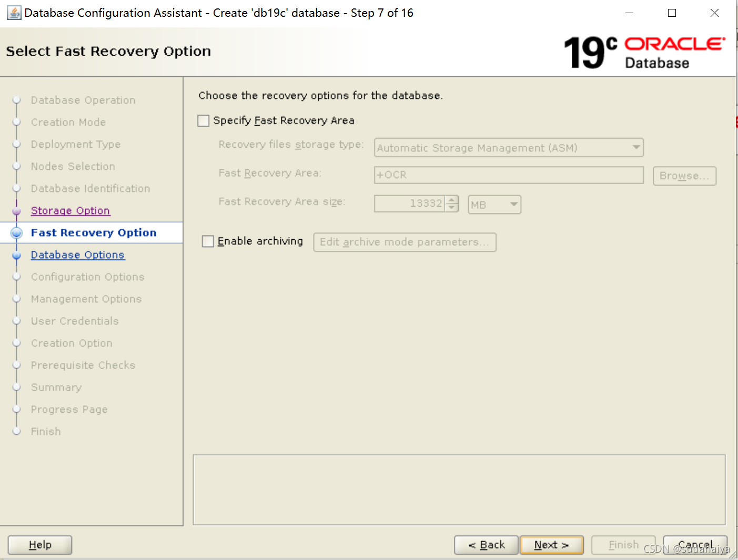Image resolution: width=738 pixels, height=560 pixels.
Task: Click the Summary step
Action: point(56,387)
